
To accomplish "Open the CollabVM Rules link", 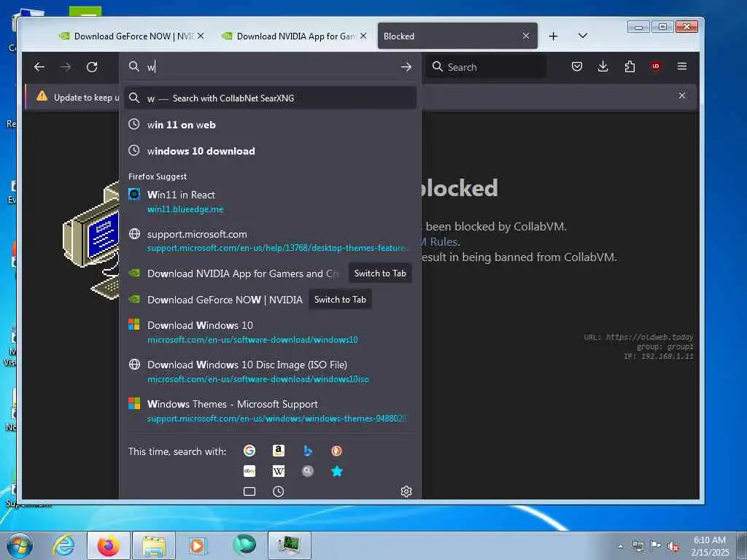I will pyautogui.click(x=439, y=242).
